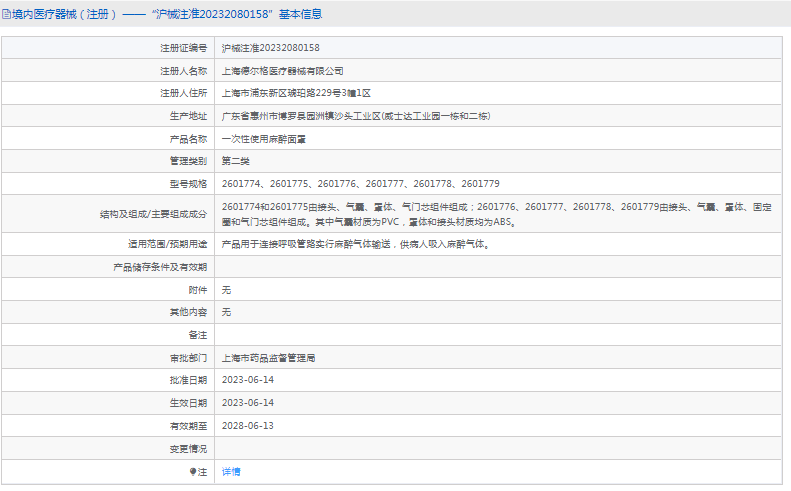The width and height of the screenshot is (791, 491).
Task: Select production address starting with 广东省惠州市博罗县
Action: (356, 116)
